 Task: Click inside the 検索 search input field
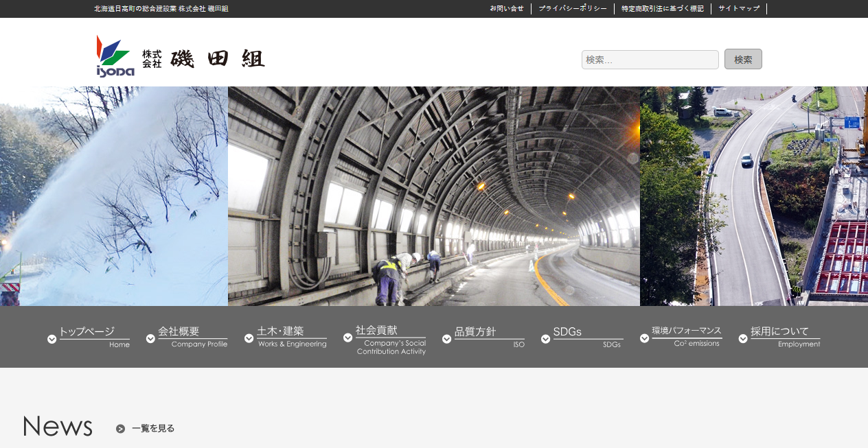(649, 59)
